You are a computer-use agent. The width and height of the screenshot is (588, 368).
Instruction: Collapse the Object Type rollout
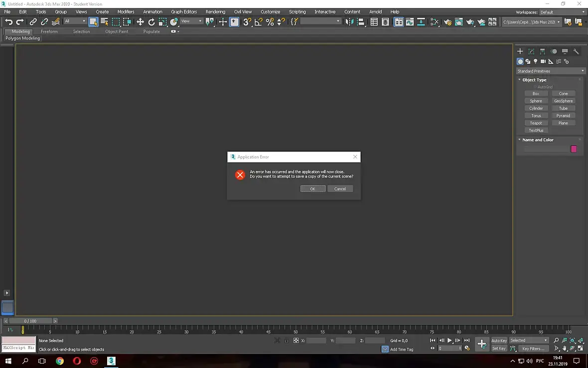pos(534,80)
